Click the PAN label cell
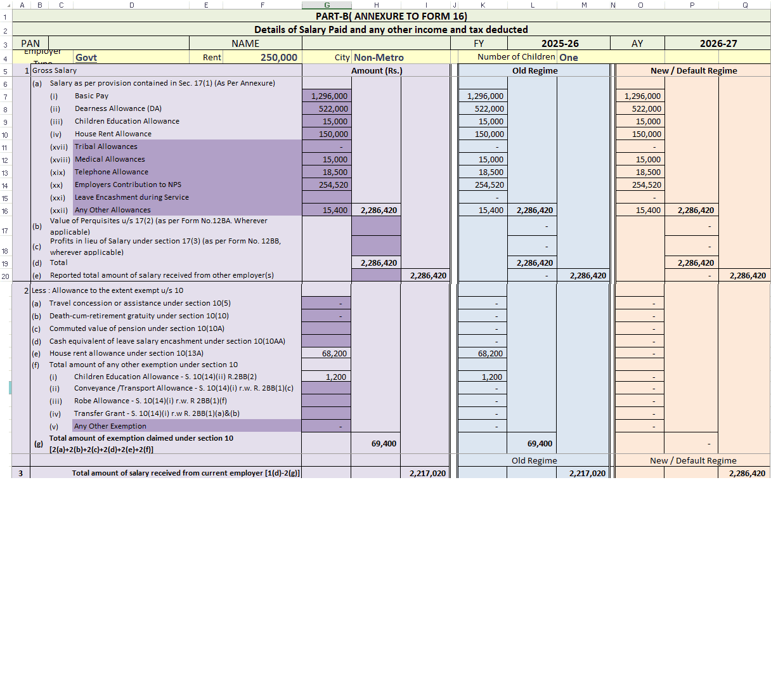Image resolution: width=771 pixels, height=700 pixels. coord(30,44)
